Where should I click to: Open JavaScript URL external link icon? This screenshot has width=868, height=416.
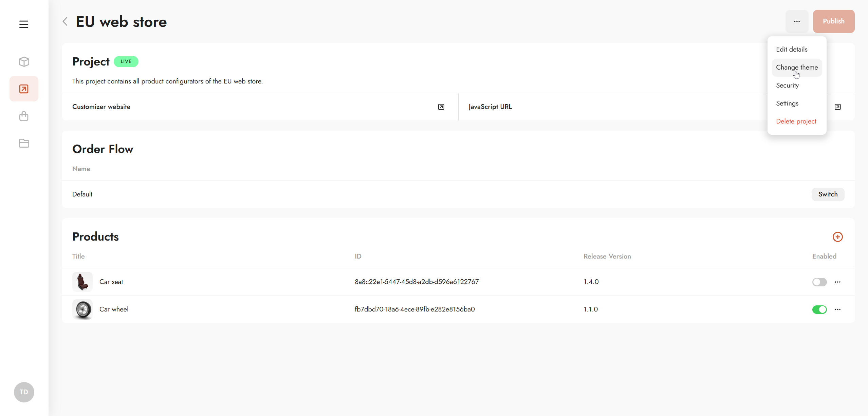coord(837,107)
